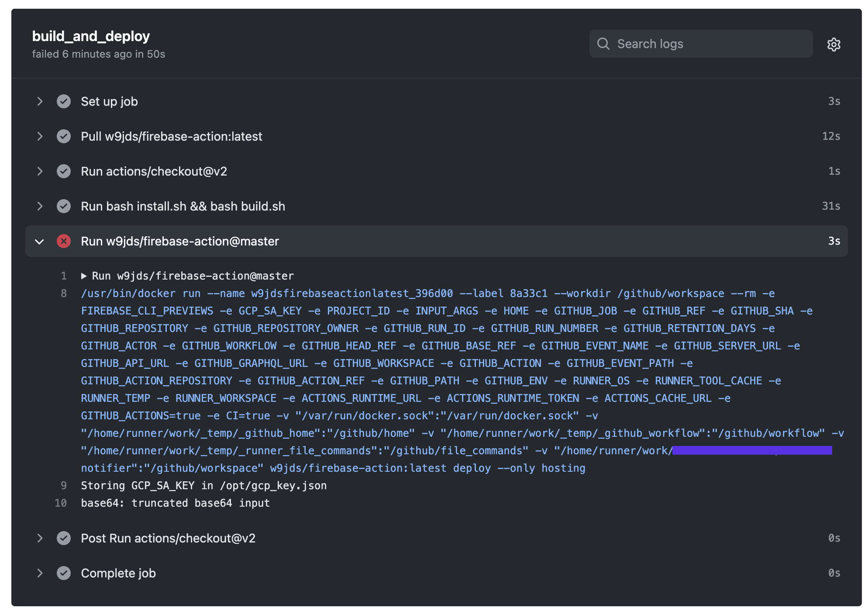Click the install.sh build step success checkmark
This screenshot has width=868, height=608.
pyautogui.click(x=64, y=206)
